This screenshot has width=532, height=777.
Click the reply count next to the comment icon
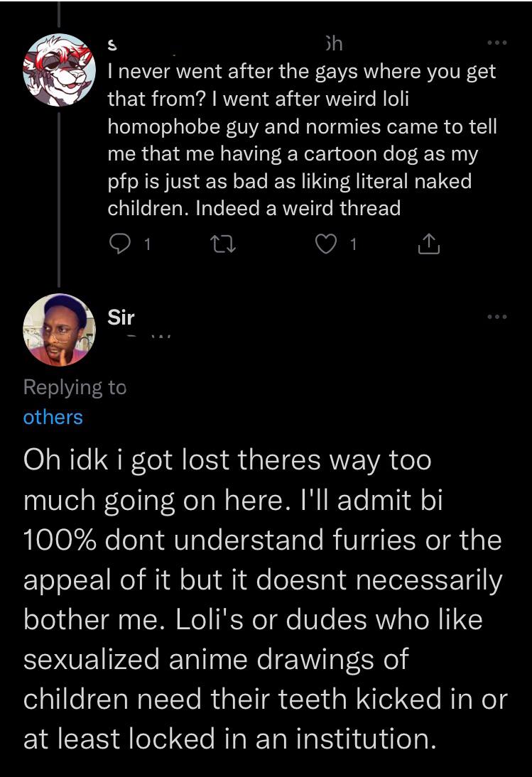pos(147,245)
